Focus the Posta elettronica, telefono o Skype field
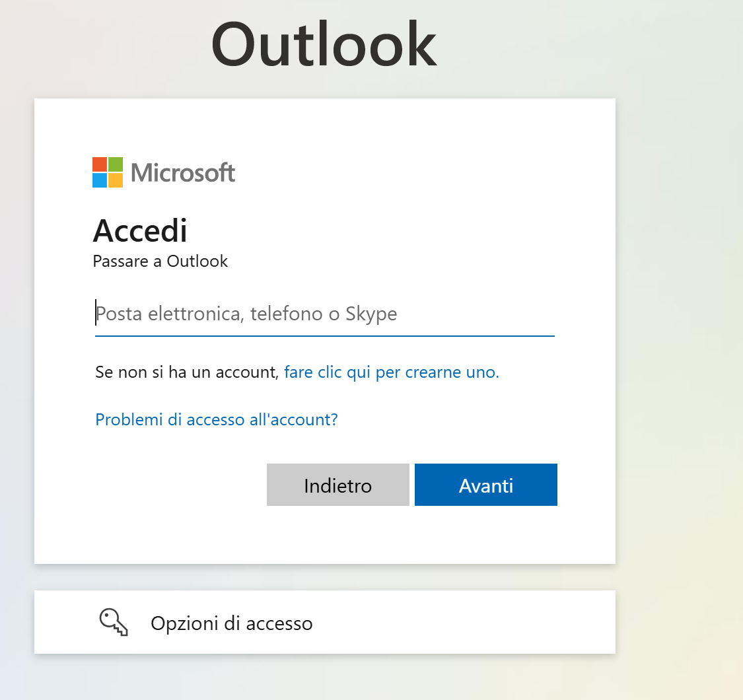This screenshot has height=700, width=743. click(x=324, y=314)
